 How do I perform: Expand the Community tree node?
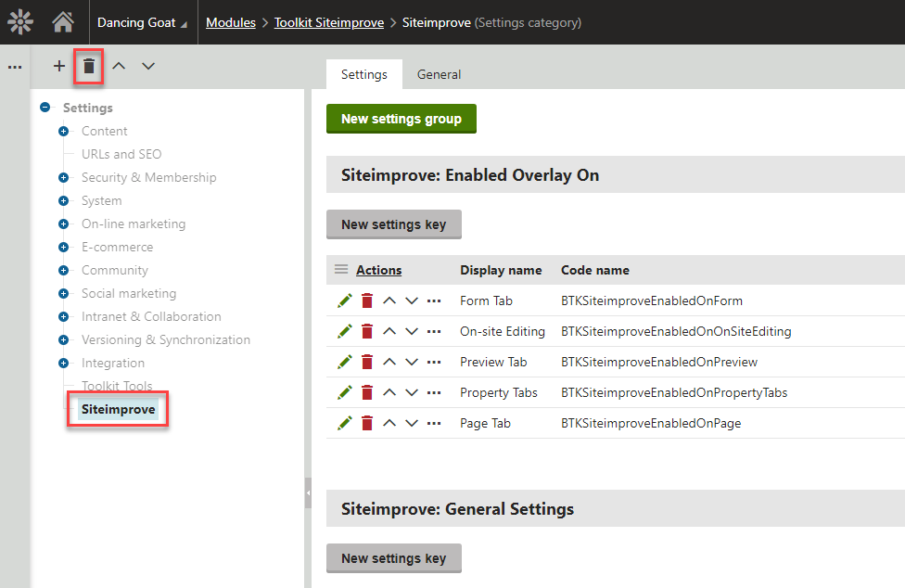pos(63,270)
